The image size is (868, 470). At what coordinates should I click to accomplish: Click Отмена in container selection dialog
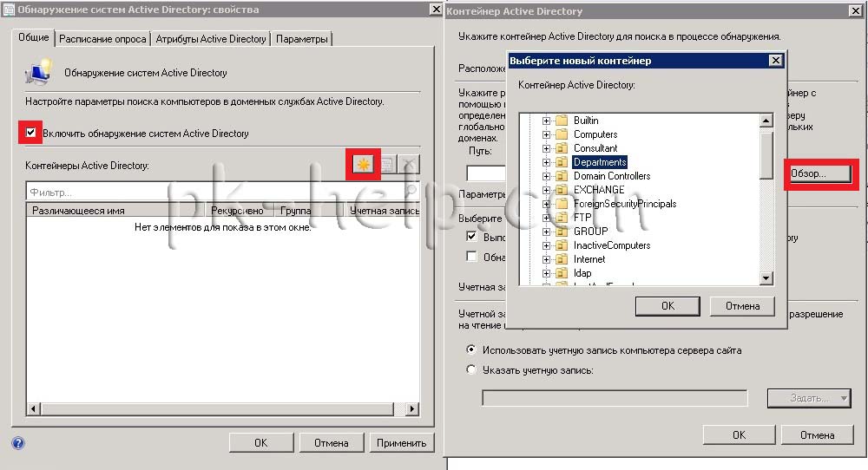pos(742,306)
